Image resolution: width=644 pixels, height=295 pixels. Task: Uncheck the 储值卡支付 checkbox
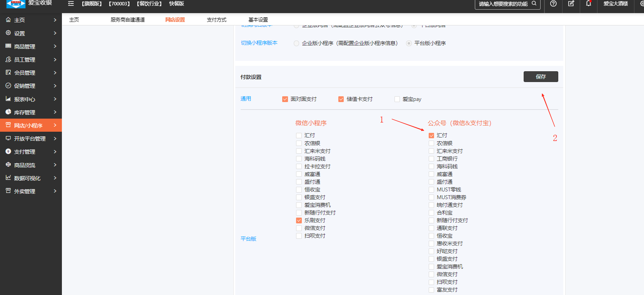(341, 99)
